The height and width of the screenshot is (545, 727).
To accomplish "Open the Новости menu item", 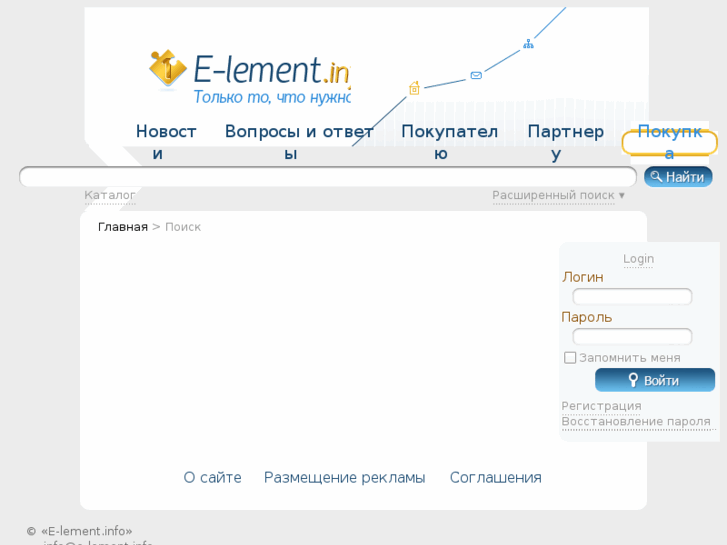I will (166, 142).
